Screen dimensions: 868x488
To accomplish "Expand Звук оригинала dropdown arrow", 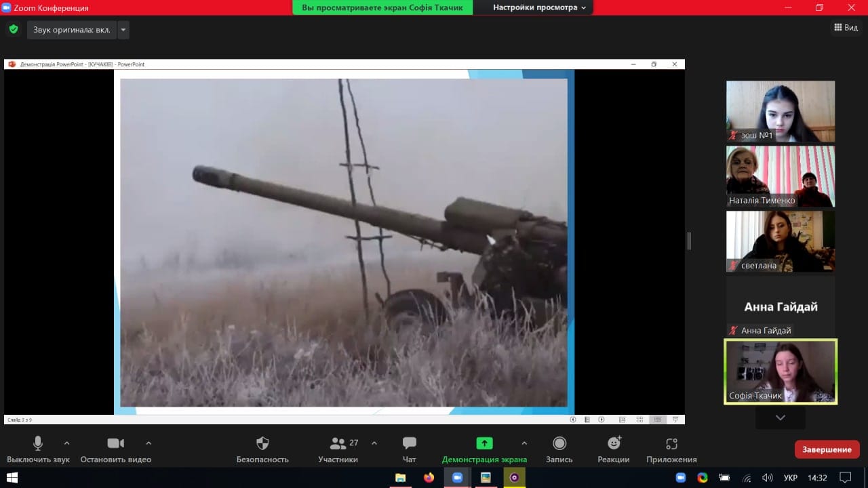I will [x=123, y=30].
